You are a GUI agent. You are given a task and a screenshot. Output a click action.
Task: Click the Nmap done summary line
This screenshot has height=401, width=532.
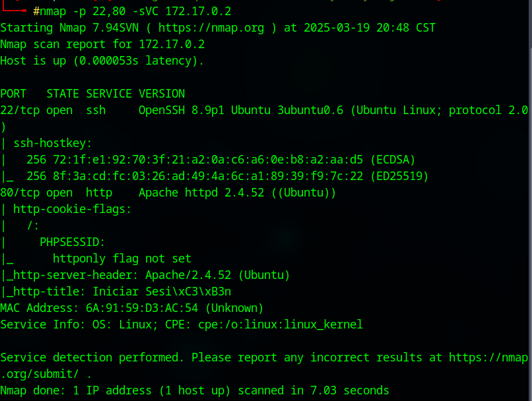point(195,390)
